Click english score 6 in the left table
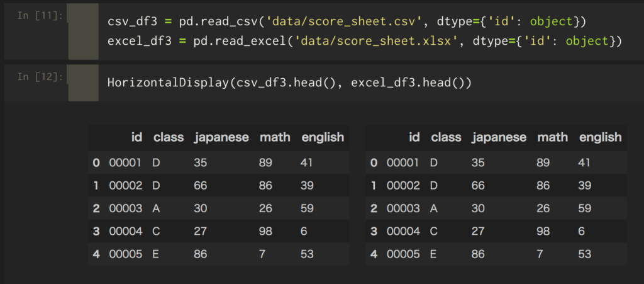644x284 pixels. (x=304, y=231)
